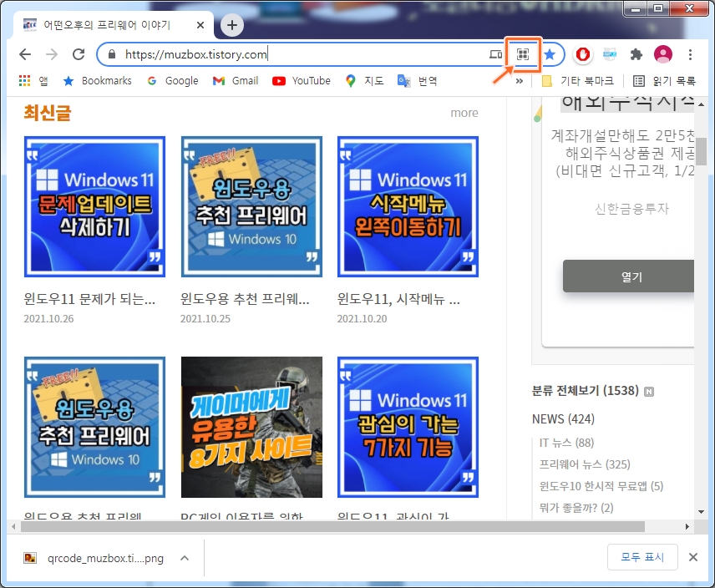Screen dimensions: 715x588
Task: Click the post title 윈도우11 문제가 되는...
Action: 89,299
